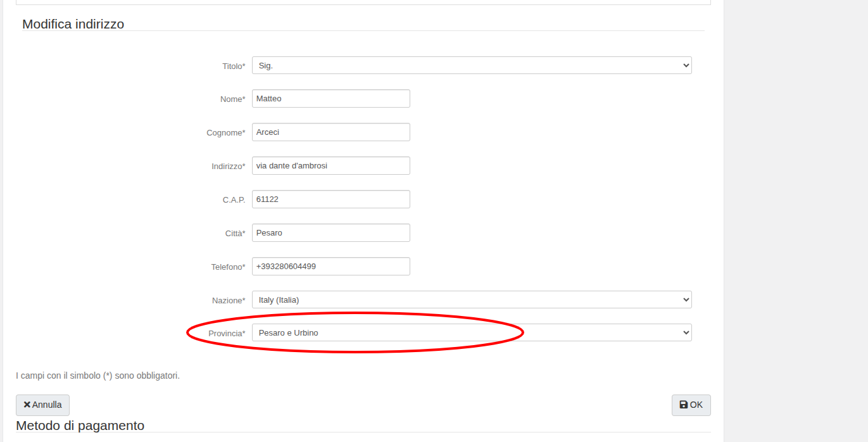Open the Provincia dropdown
Viewport: 868px width, 442px height.
471,332
